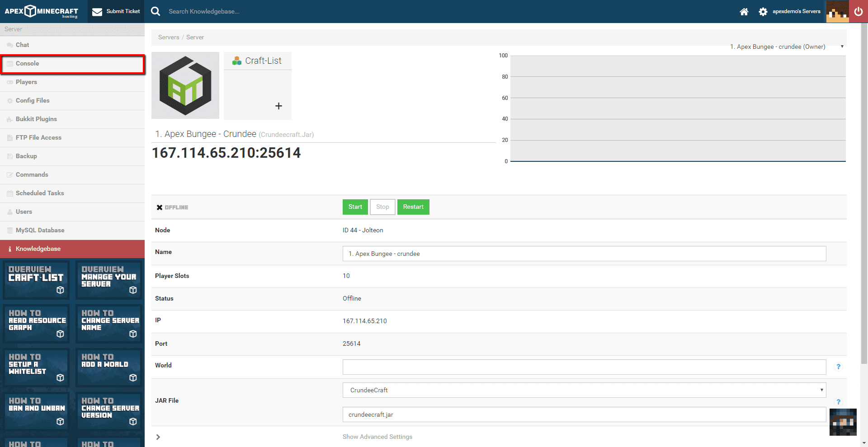868x447 pixels.
Task: Click the green Restart button
Action: (413, 207)
